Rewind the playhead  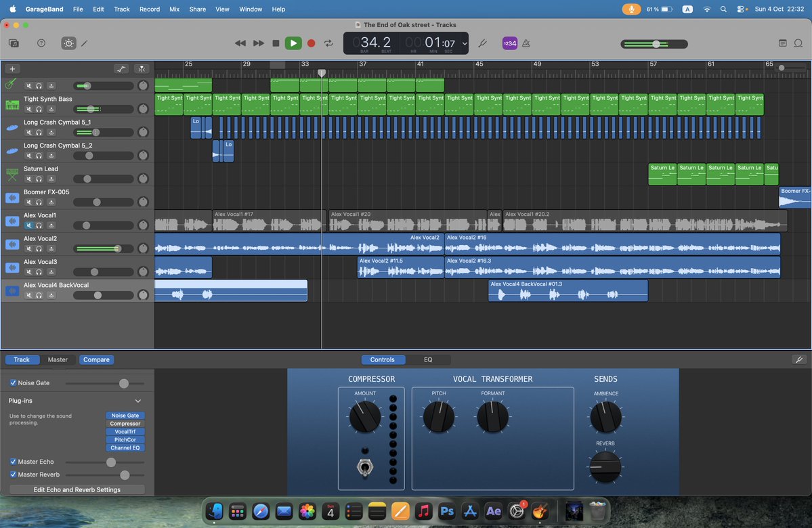[x=240, y=43]
